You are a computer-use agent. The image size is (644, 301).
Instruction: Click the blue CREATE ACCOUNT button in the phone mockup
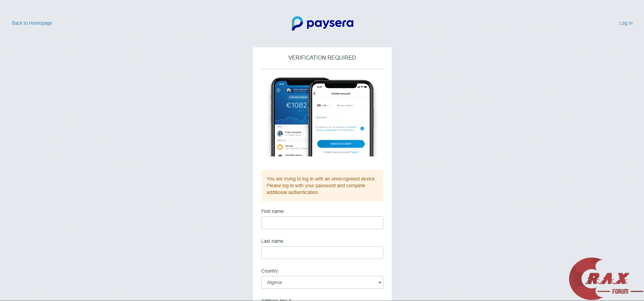click(x=341, y=144)
